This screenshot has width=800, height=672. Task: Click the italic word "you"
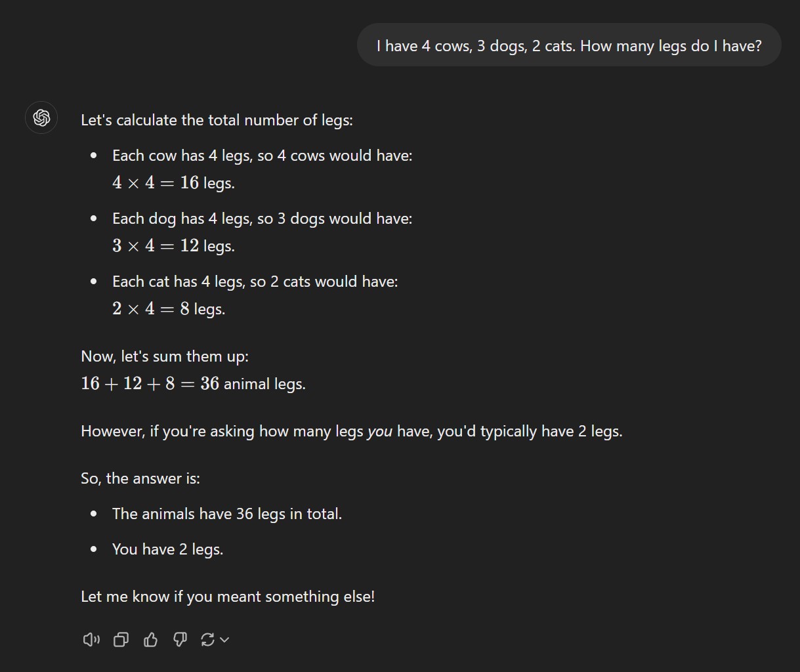[379, 431]
